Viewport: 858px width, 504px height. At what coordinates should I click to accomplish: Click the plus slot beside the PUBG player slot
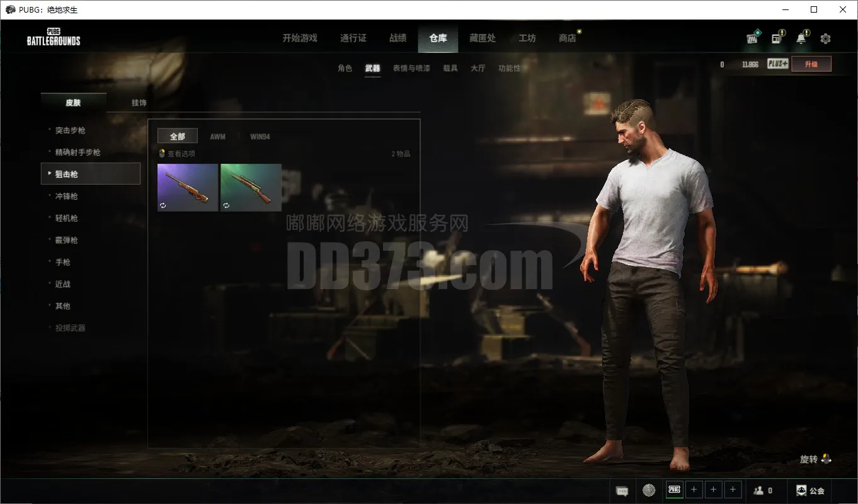(x=694, y=490)
